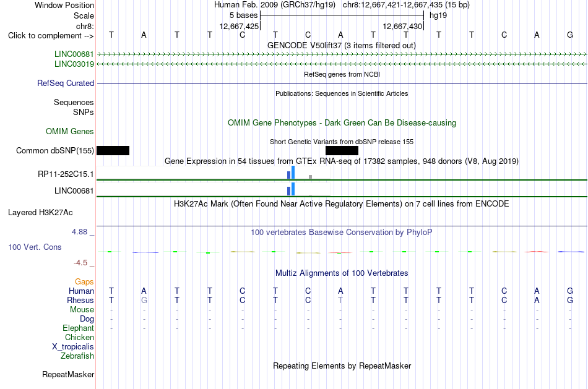
Task: Click the Dog species label
Action: (87, 319)
